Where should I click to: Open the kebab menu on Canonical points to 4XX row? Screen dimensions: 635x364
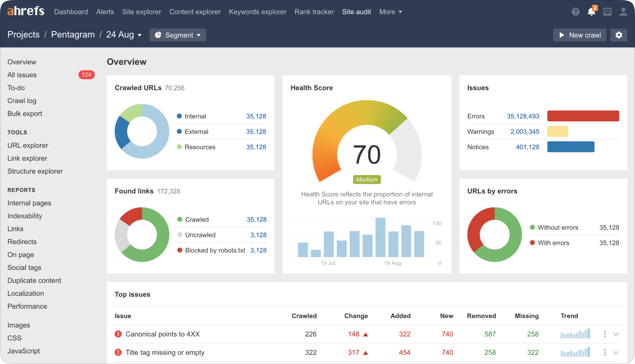click(604, 334)
